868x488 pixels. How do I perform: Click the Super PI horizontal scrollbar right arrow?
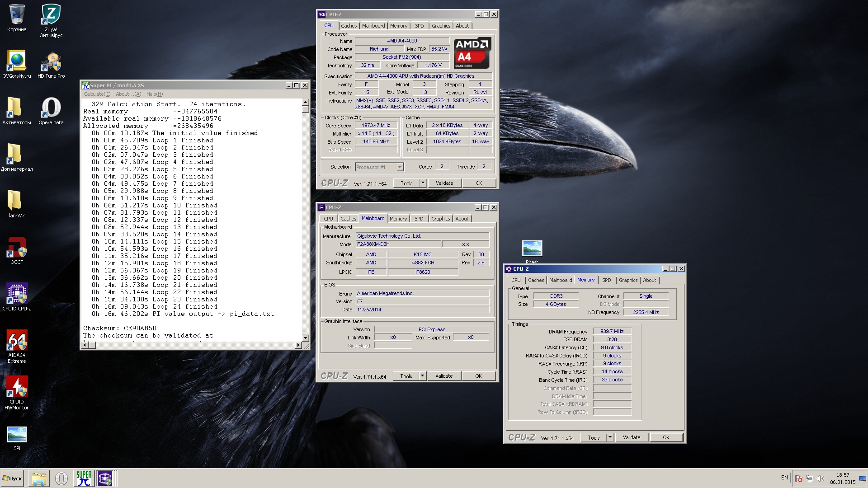coord(298,345)
